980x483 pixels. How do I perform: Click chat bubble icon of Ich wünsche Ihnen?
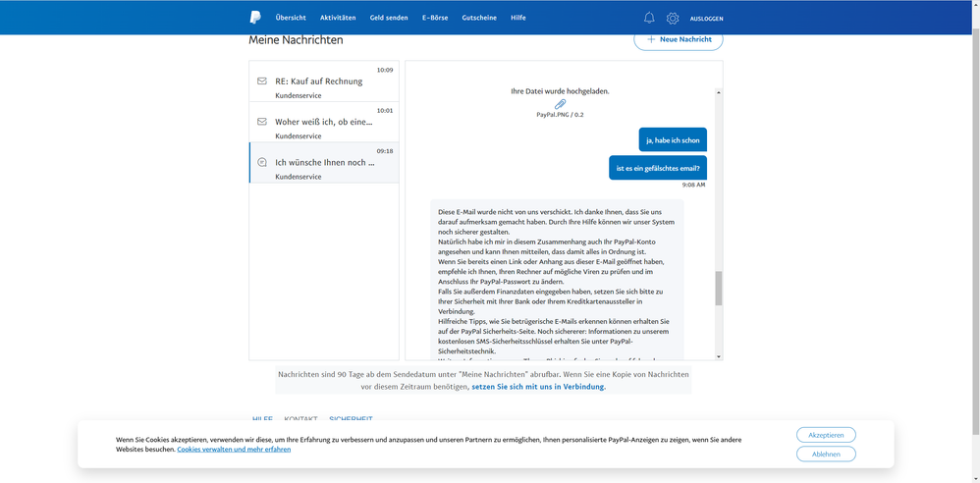[262, 162]
